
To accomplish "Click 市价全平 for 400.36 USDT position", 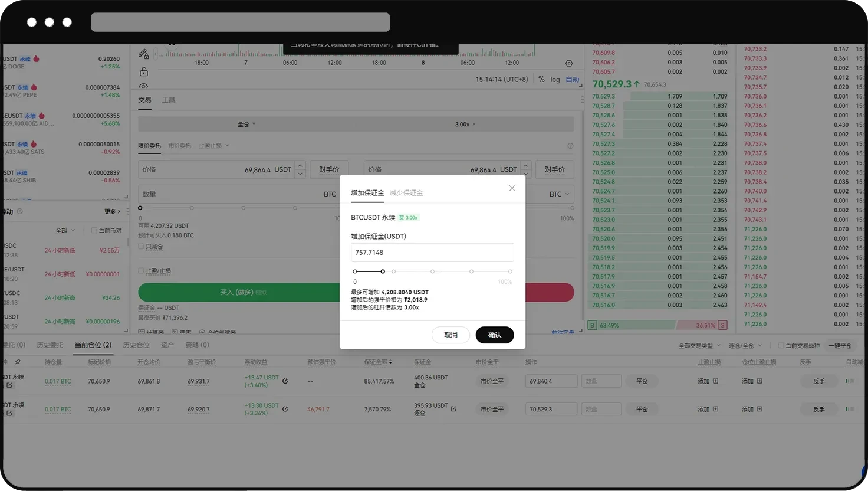I will 492,381.
